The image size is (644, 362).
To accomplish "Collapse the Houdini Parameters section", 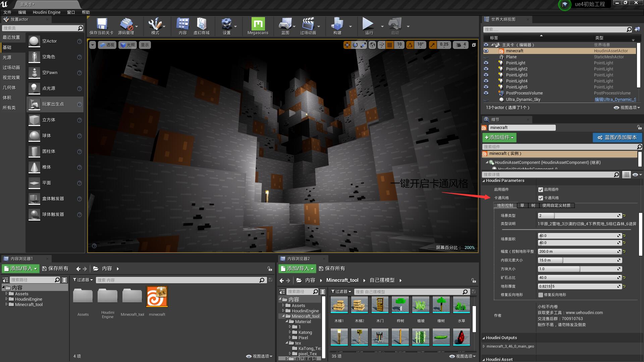I will [484, 181].
